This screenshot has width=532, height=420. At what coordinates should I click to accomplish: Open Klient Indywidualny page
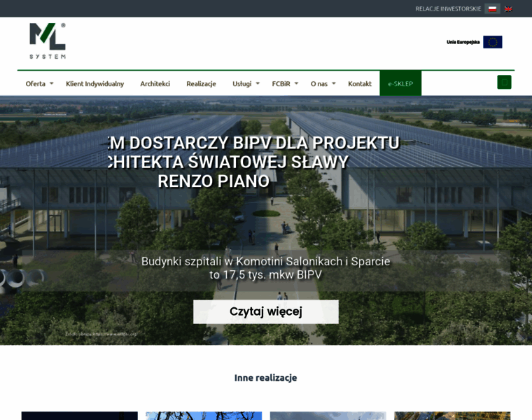pos(94,83)
